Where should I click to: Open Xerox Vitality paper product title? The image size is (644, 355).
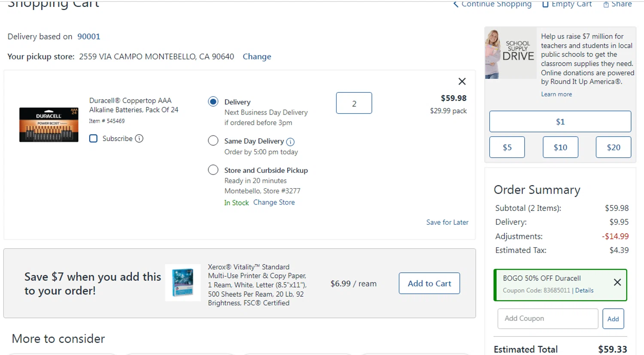pyautogui.click(x=257, y=285)
